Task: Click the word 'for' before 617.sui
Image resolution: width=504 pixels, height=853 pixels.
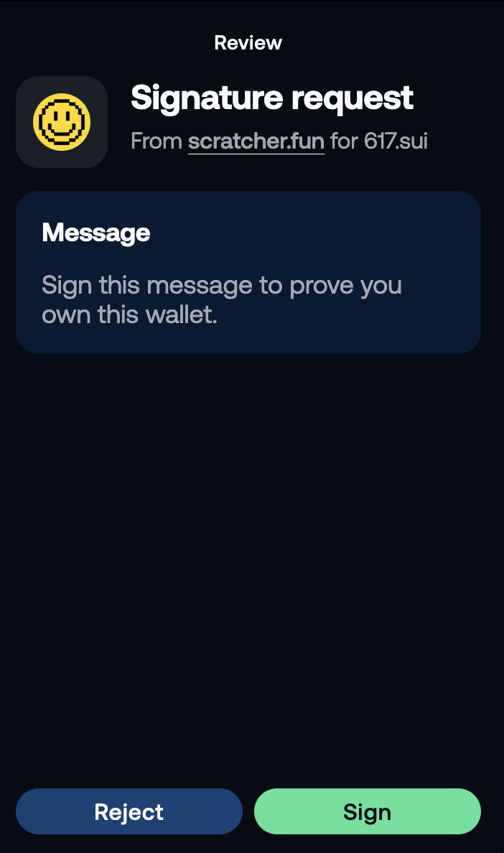Action: click(344, 141)
